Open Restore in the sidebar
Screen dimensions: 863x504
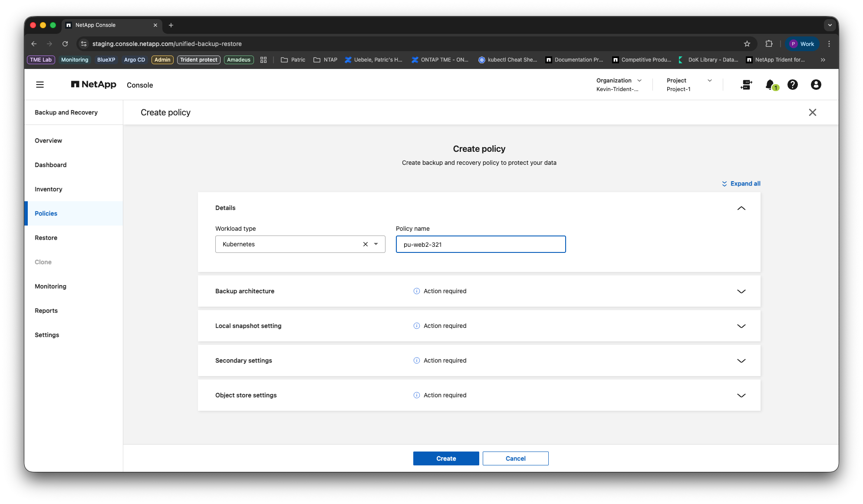46,238
